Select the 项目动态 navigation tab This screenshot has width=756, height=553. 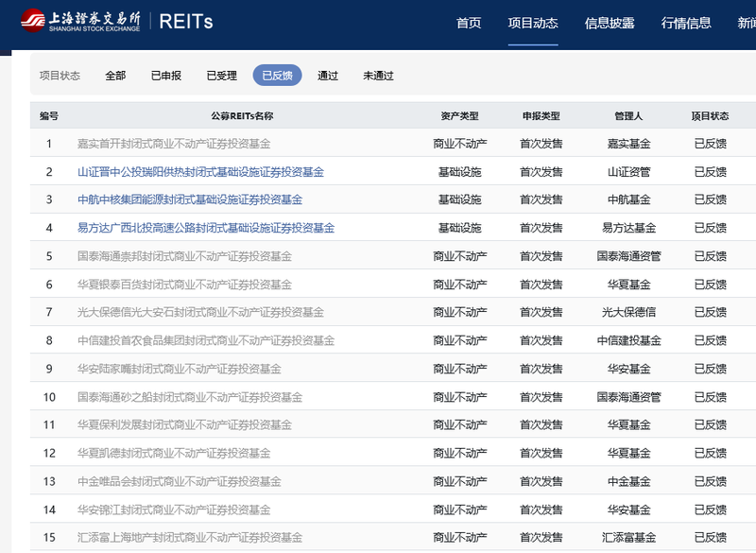point(532,21)
